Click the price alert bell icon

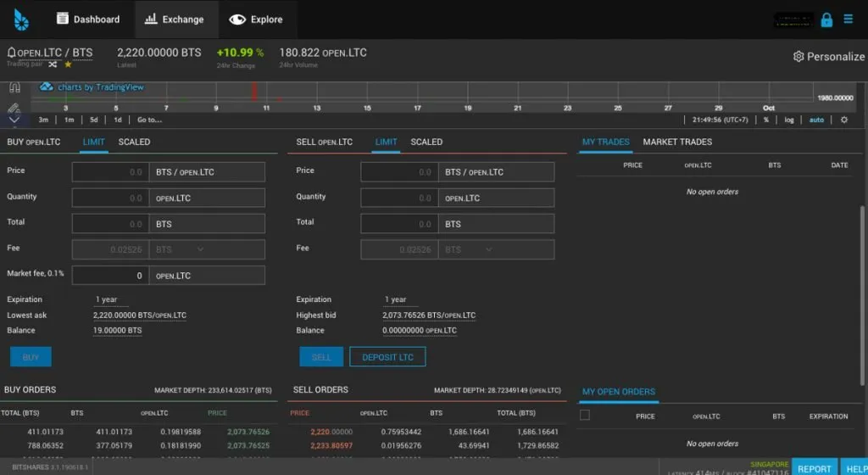11,53
